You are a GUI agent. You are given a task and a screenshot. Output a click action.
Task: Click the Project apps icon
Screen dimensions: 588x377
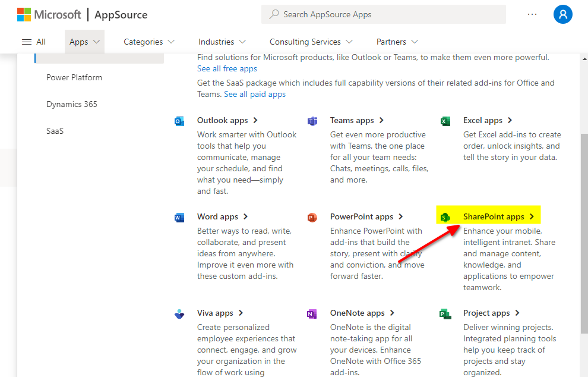[445, 314]
